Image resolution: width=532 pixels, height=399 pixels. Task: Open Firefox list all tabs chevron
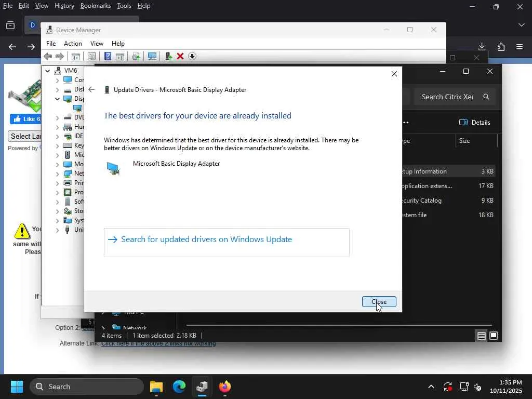tap(522, 25)
